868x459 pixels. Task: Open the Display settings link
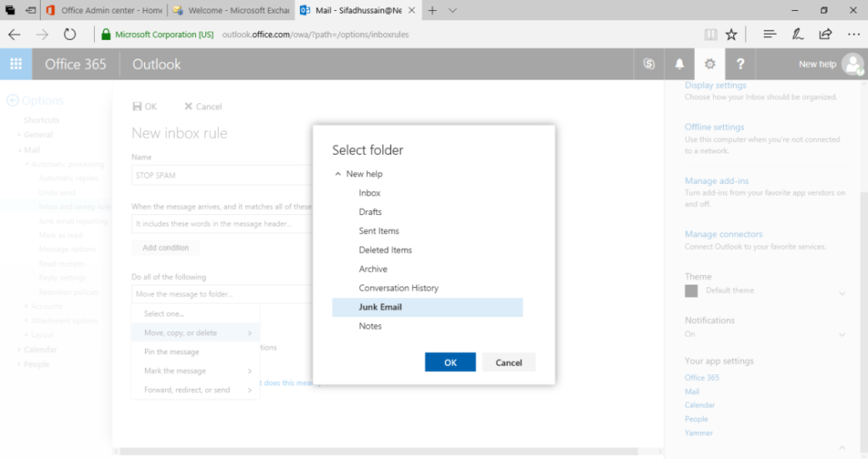[715, 86]
